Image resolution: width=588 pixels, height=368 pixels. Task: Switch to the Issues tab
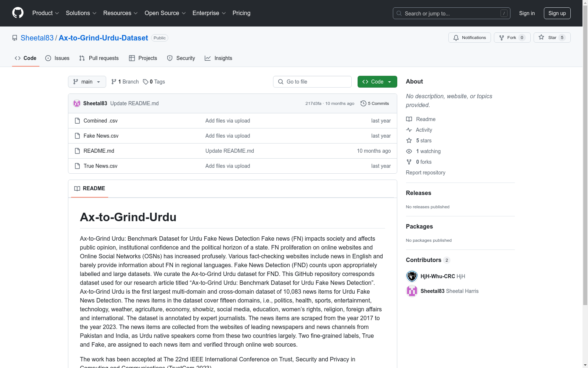57,58
